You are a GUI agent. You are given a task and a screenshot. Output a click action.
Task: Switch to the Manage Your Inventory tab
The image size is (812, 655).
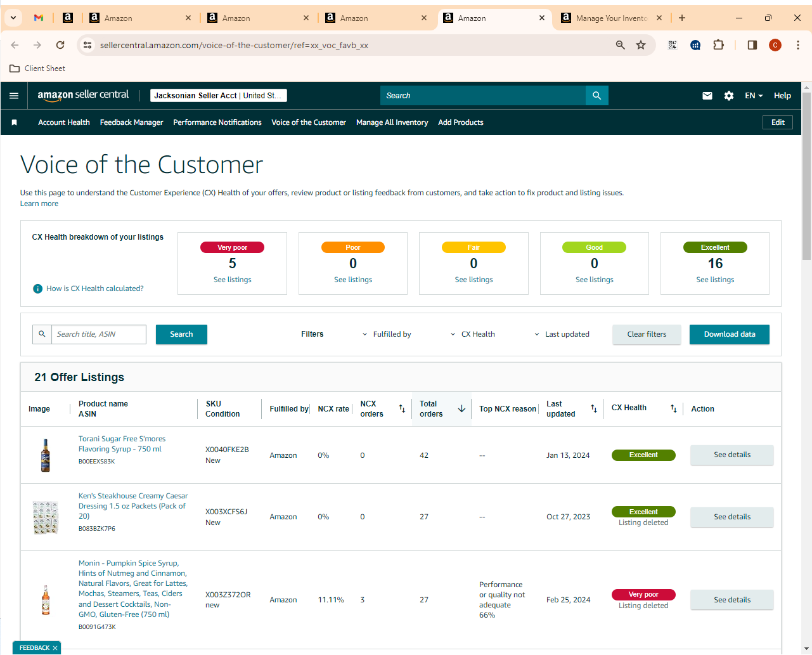coord(610,18)
